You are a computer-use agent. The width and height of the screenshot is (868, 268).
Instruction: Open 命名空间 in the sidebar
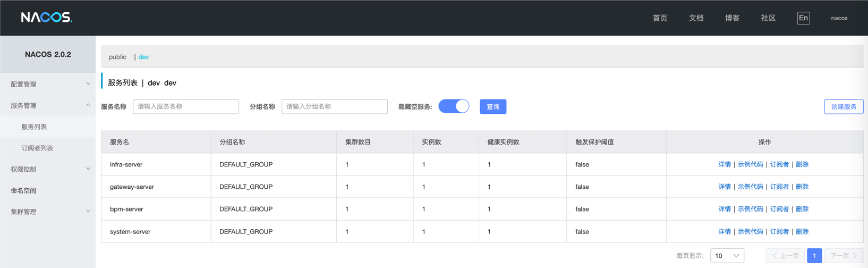point(23,190)
